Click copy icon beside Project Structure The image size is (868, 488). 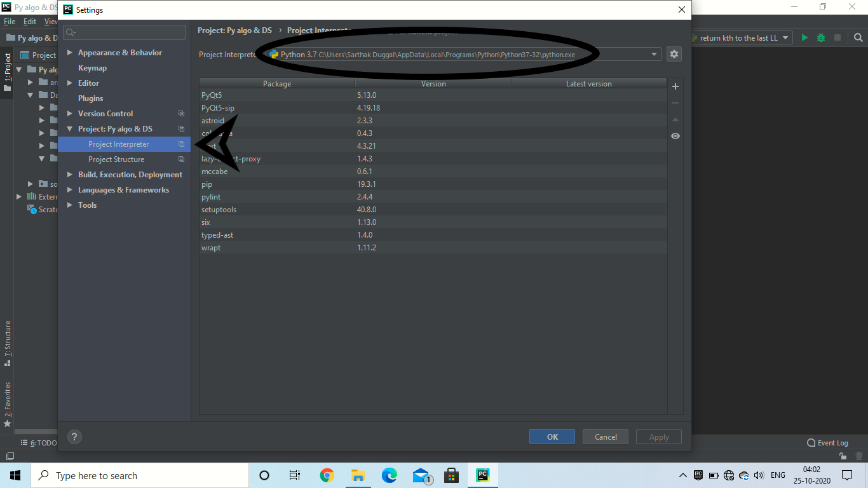click(x=181, y=159)
